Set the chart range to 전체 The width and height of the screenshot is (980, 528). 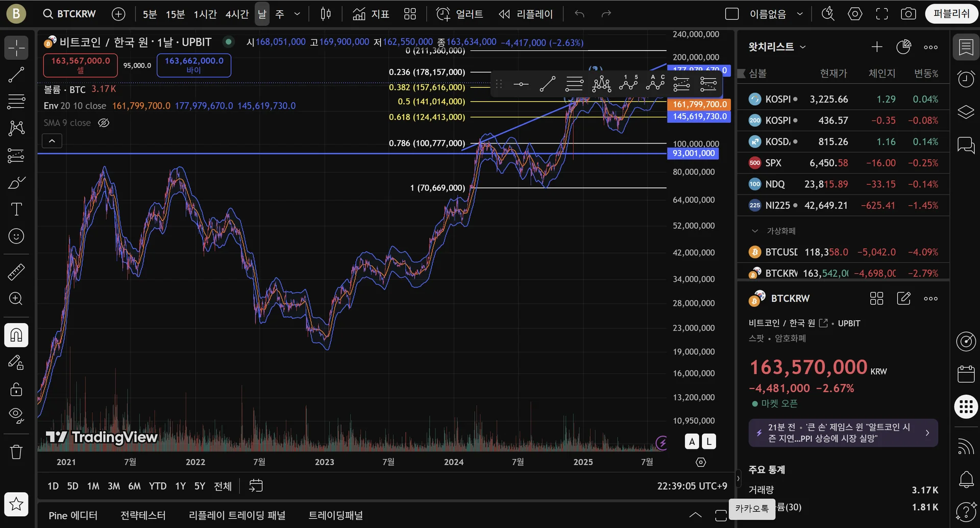(223, 486)
